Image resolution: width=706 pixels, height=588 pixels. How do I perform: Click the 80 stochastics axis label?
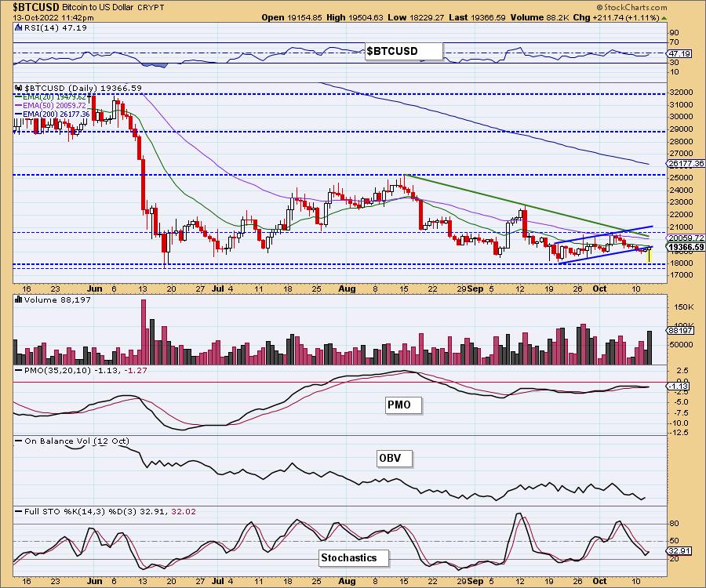[x=675, y=524]
